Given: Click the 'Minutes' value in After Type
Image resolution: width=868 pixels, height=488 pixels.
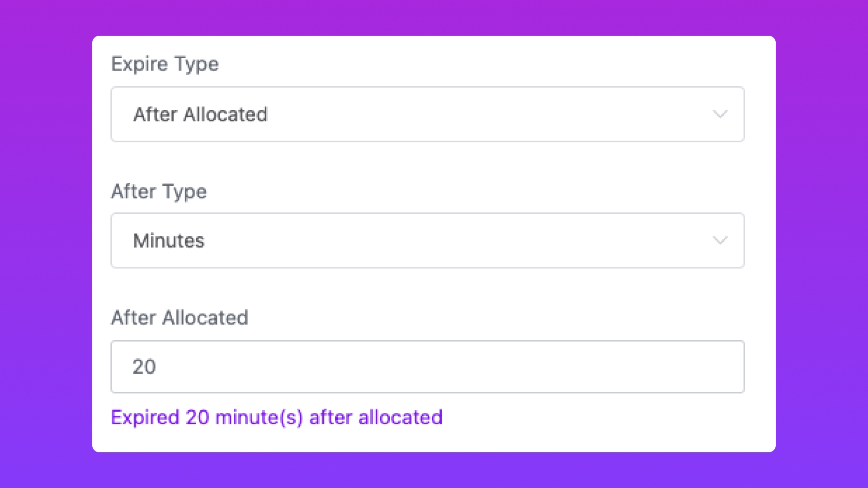Looking at the screenshot, I should coord(169,240).
